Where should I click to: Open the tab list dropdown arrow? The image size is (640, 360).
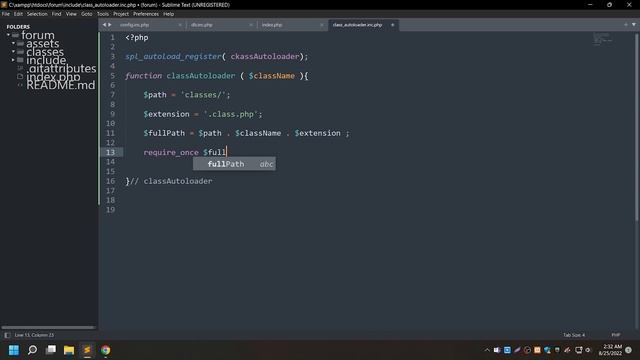pos(634,25)
